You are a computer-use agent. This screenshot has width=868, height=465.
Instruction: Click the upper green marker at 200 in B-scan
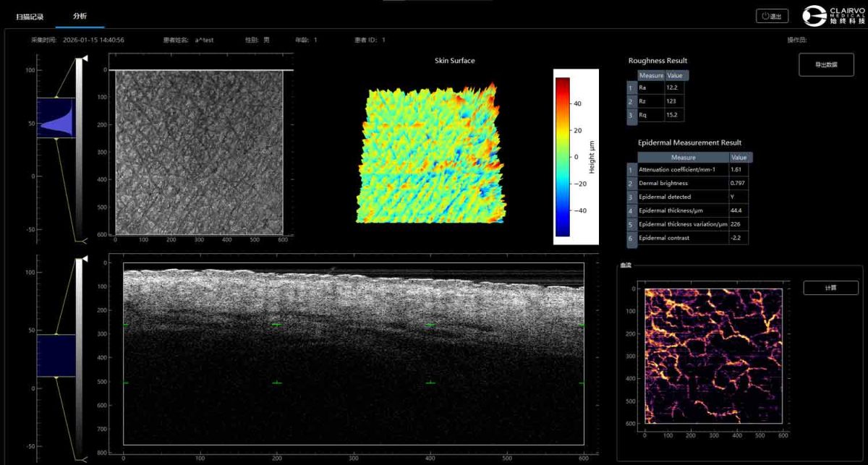tap(276, 325)
